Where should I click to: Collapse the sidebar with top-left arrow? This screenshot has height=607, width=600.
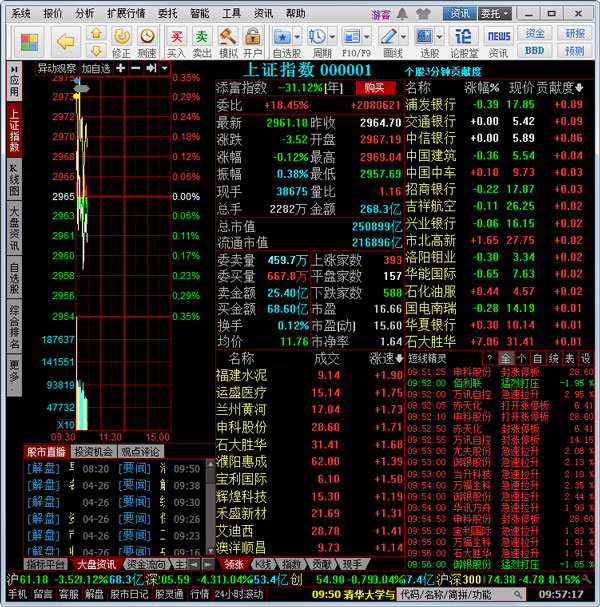[x=14, y=69]
